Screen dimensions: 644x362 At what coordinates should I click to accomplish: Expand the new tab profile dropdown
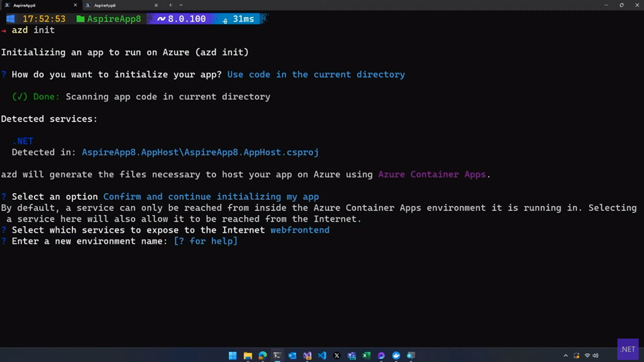(x=181, y=5)
